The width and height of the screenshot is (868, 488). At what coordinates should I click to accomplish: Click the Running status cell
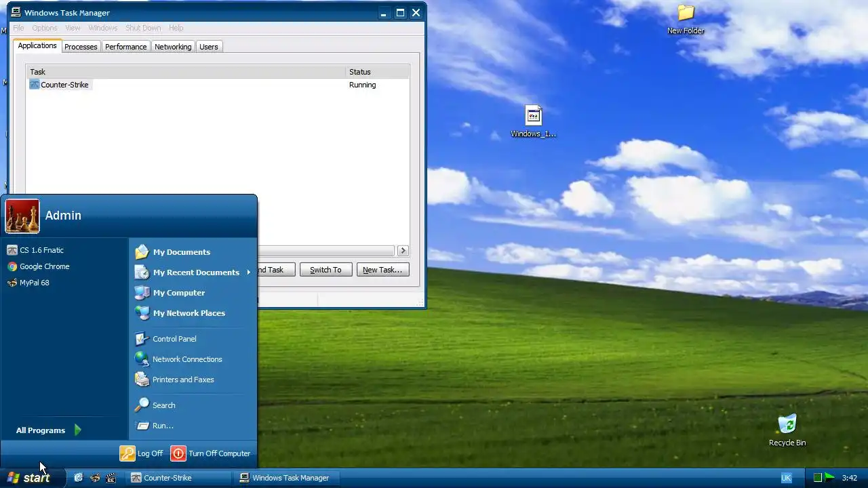click(x=362, y=85)
